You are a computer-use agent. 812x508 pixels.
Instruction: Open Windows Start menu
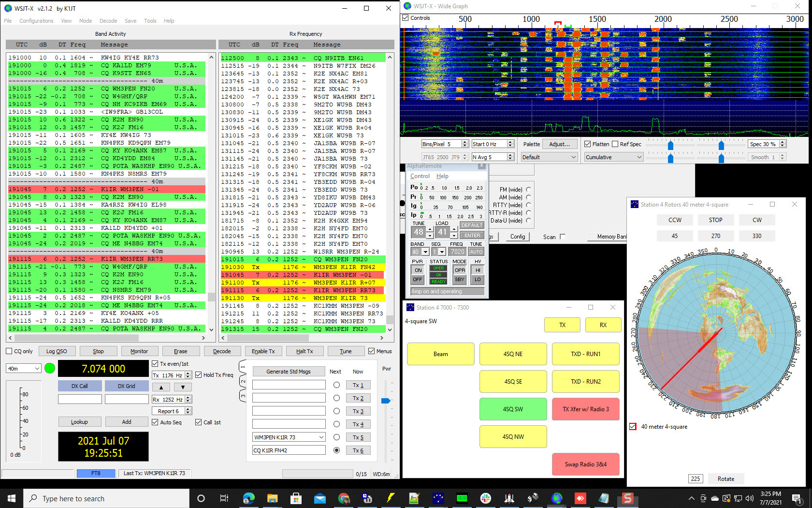click(x=12, y=498)
